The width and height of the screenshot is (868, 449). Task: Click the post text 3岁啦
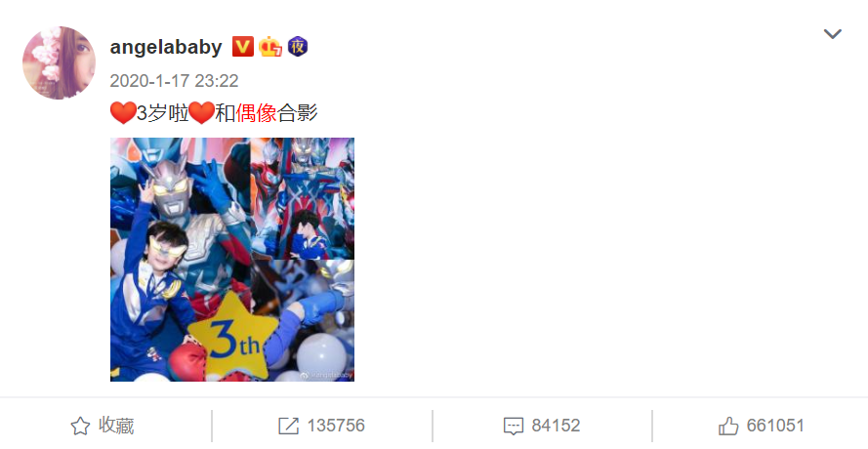163,113
